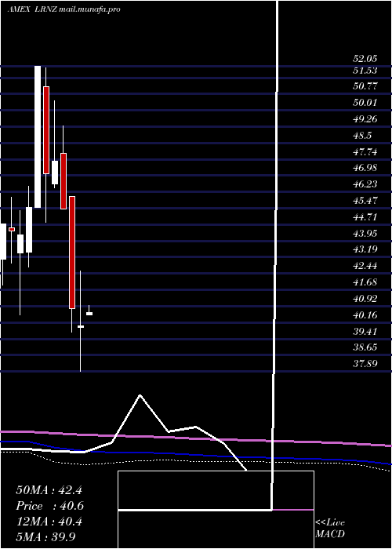Click the 45.47 price label

pyautogui.click(x=365, y=201)
